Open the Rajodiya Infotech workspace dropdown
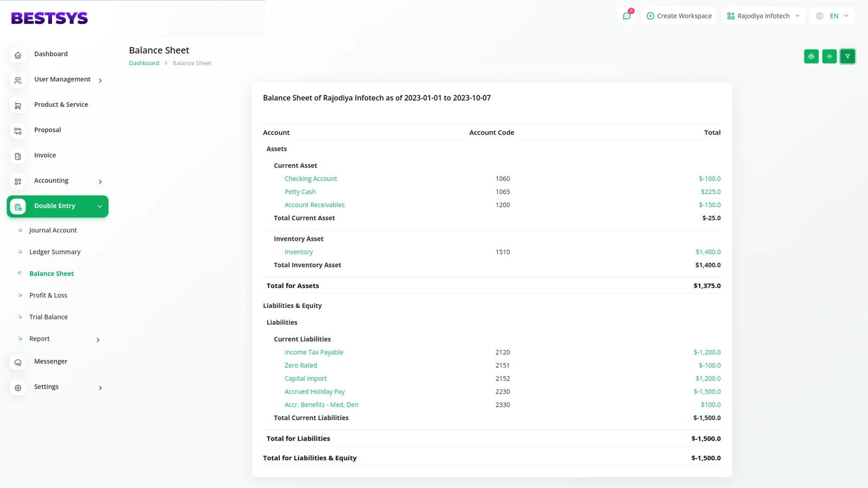The height and width of the screenshot is (488, 868). [x=763, y=16]
